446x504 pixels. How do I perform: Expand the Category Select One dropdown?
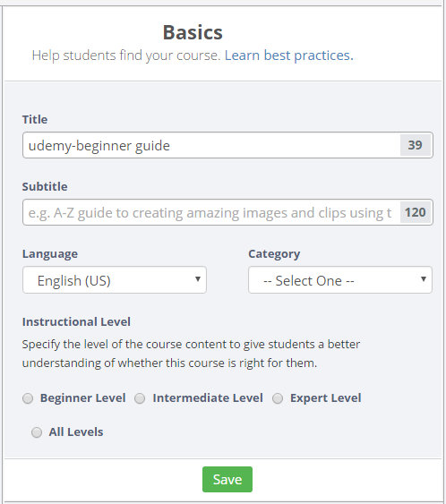340,280
